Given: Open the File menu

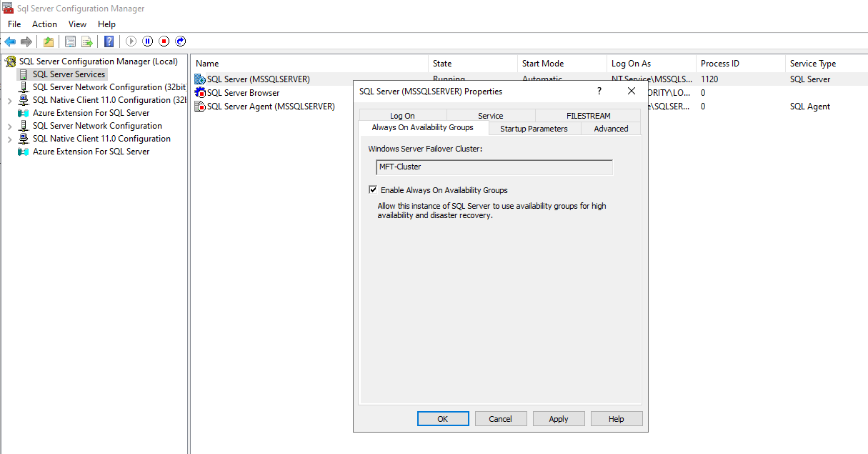Looking at the screenshot, I should click(x=14, y=24).
